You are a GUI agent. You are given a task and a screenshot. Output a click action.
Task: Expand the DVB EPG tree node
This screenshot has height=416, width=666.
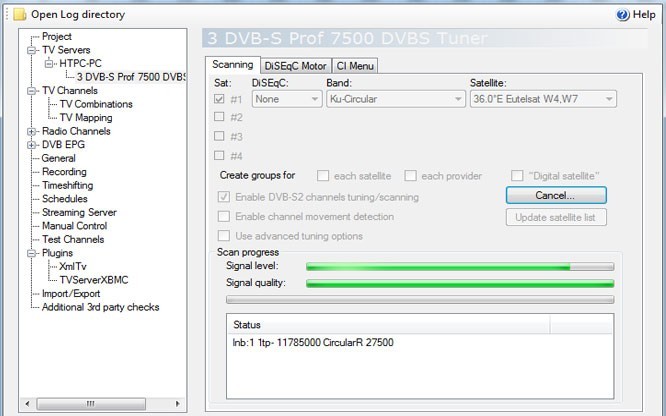coord(32,145)
